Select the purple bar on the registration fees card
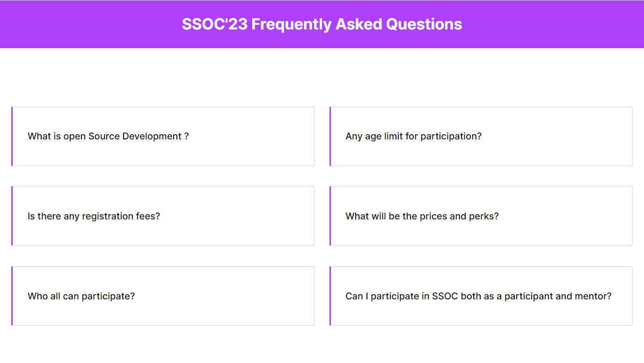This screenshot has height=363, width=644. coord(12,216)
